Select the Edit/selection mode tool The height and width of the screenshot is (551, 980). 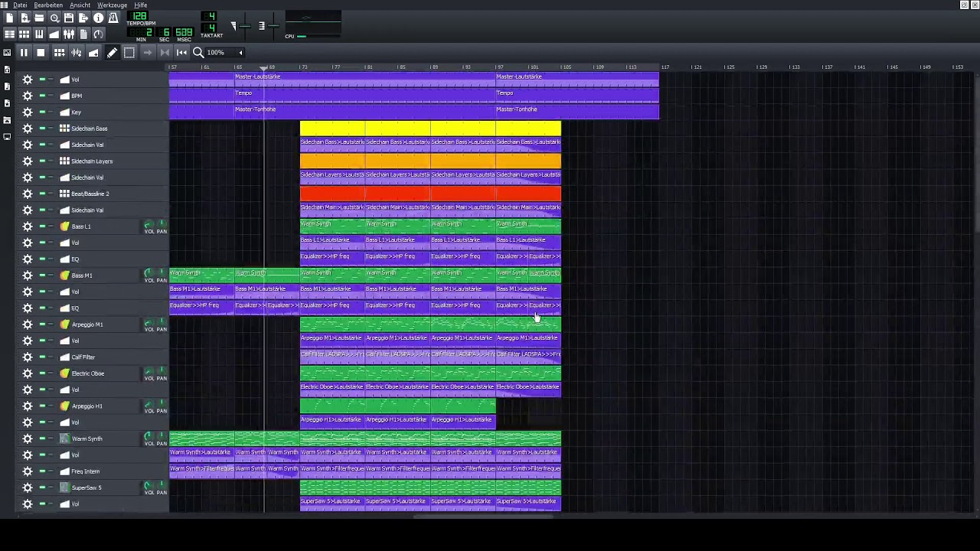(x=129, y=52)
